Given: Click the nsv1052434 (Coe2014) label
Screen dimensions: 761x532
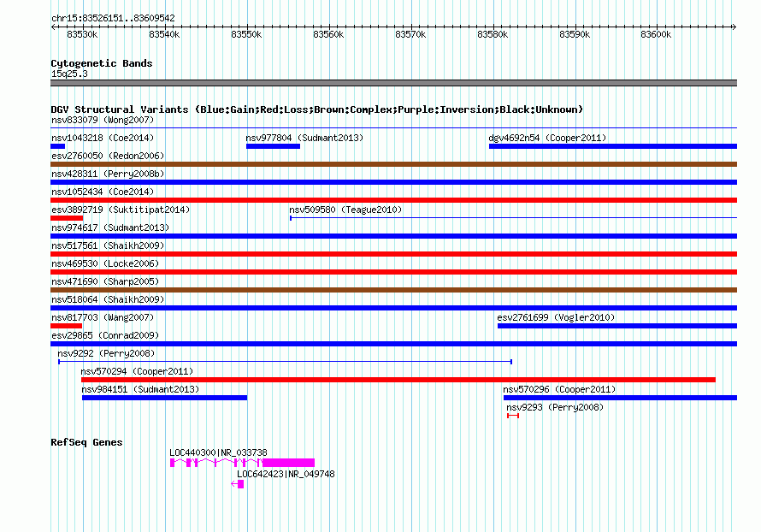Looking at the screenshot, I should 103,192.
